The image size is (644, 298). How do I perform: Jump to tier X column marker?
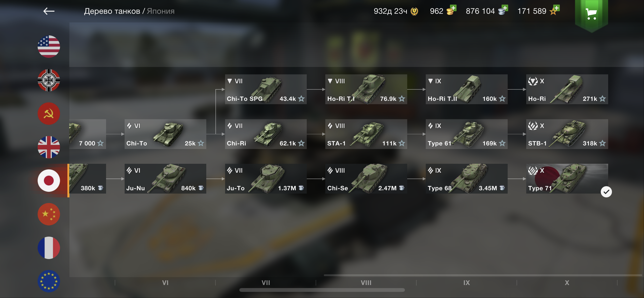567,283
